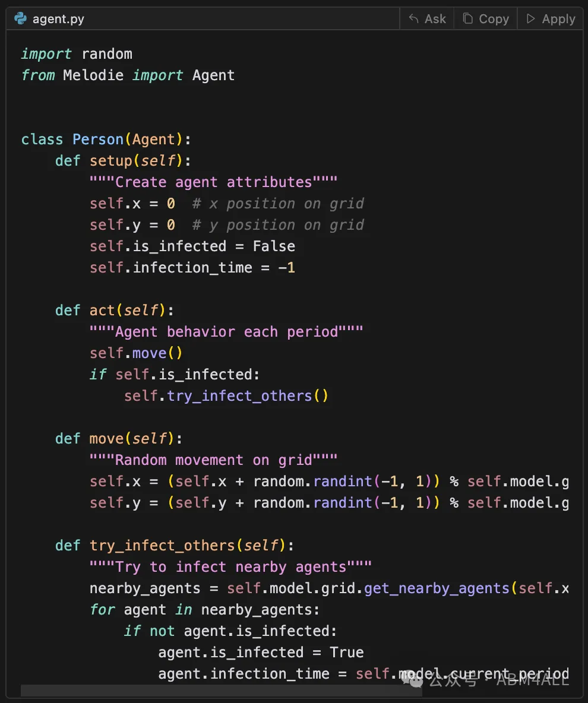Apply the code using the Apply button
The image size is (588, 703).
551,19
